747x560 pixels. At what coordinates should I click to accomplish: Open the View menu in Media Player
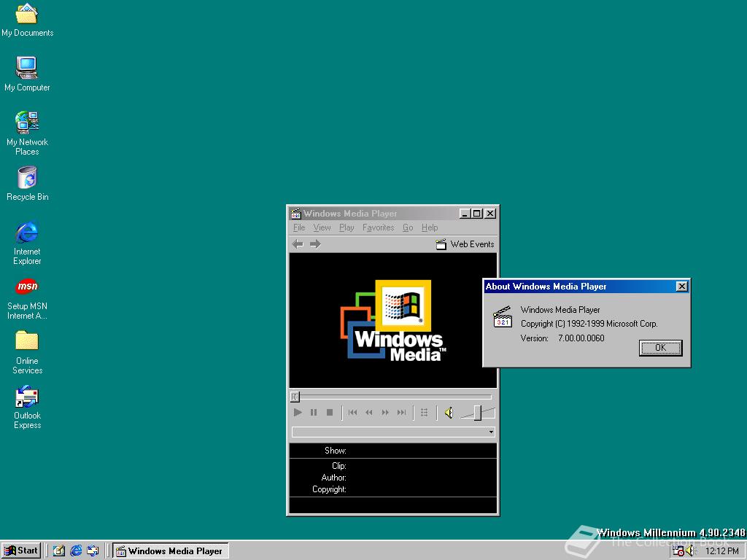coord(322,227)
